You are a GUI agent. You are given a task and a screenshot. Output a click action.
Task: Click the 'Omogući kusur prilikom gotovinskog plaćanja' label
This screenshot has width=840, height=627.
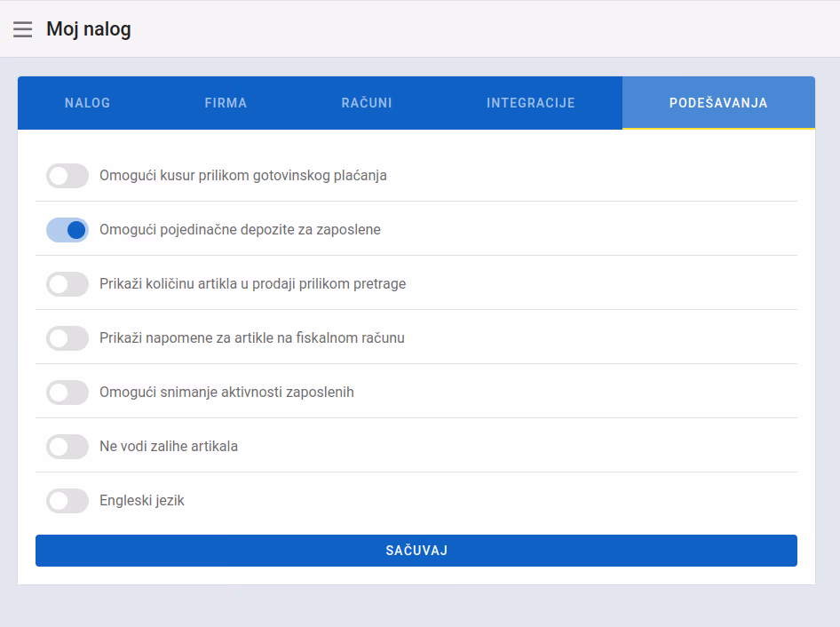243,176
